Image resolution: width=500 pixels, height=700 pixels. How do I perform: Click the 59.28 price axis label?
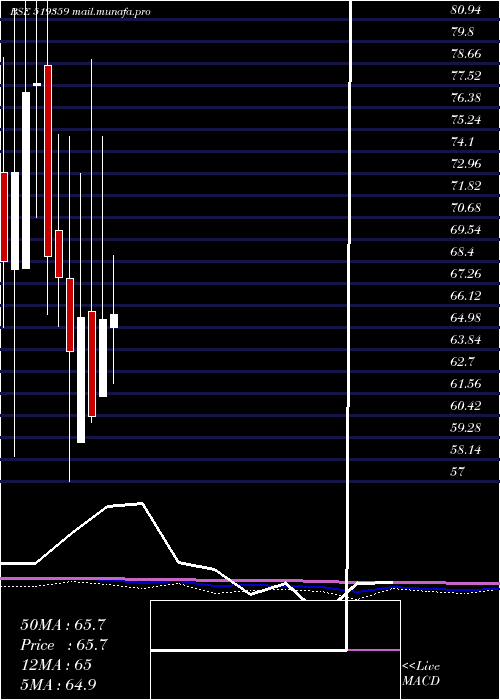pos(466,428)
